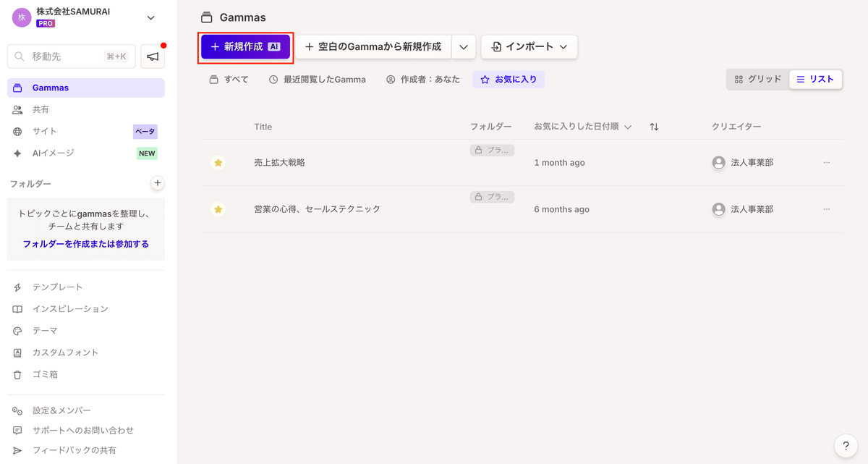Open more options for 売上拡大戦略 row

coord(827,163)
